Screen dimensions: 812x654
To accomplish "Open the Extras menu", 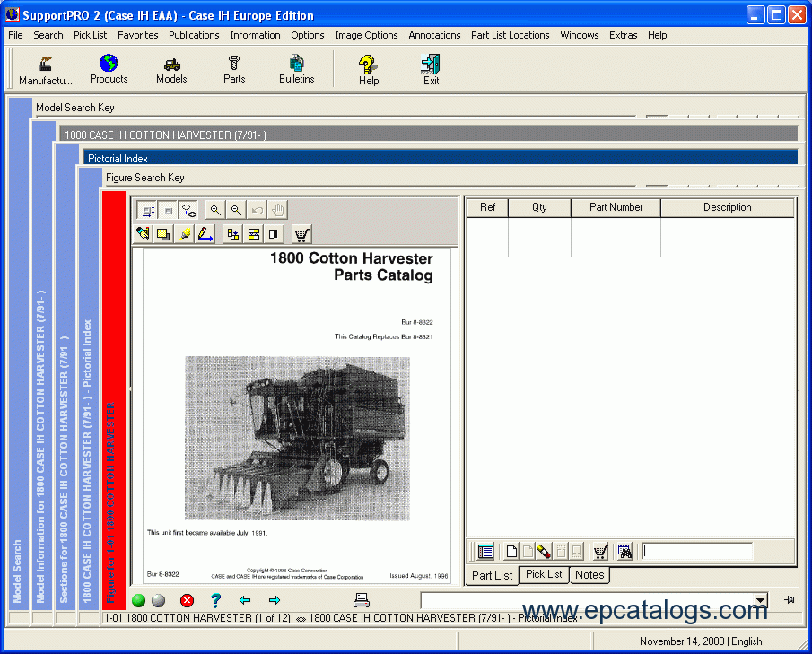I will (623, 35).
